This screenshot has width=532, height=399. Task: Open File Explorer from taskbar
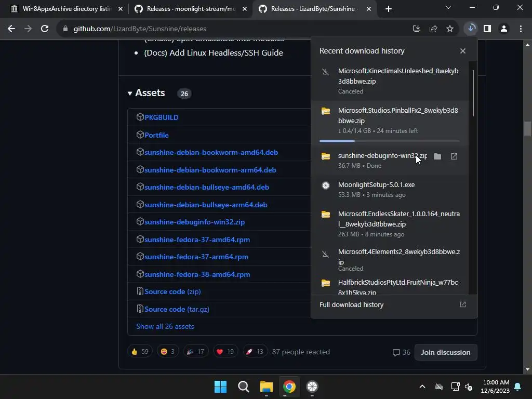point(267,387)
